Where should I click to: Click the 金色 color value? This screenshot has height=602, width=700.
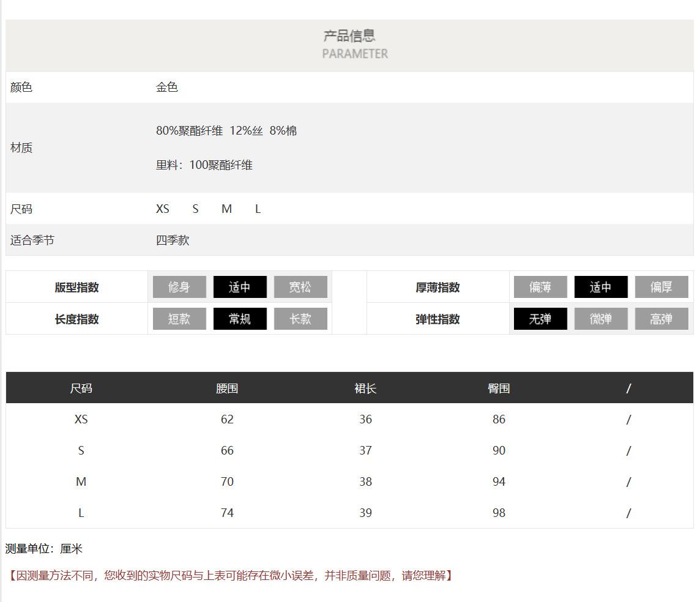pos(167,87)
